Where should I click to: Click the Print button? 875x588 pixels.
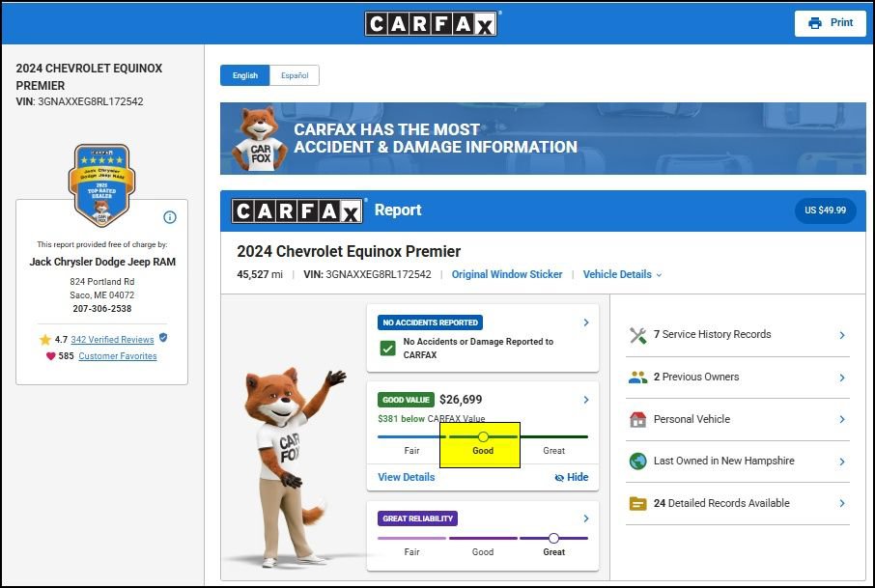click(831, 23)
